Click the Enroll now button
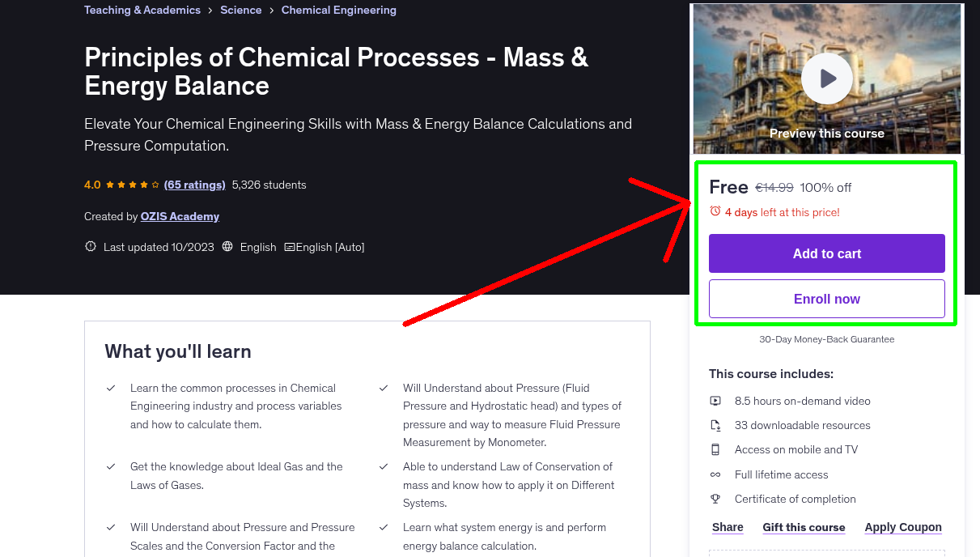This screenshot has height=557, width=980. [x=826, y=299]
